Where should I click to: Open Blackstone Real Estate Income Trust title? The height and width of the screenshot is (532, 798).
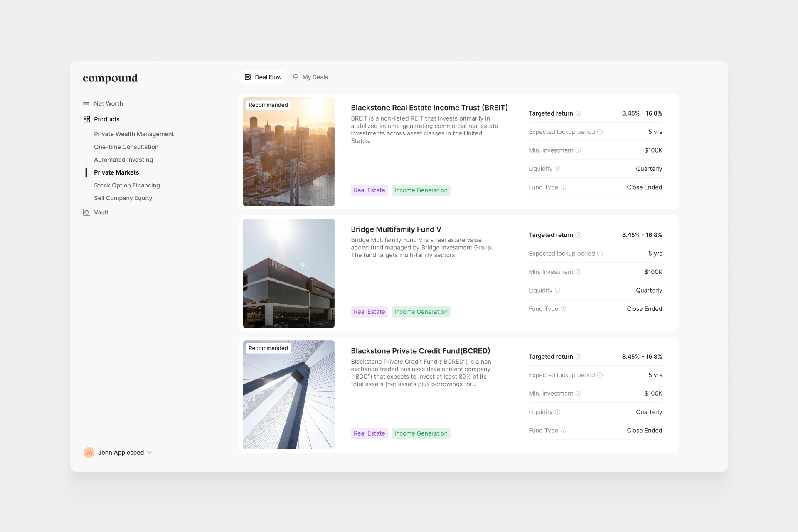pos(429,108)
